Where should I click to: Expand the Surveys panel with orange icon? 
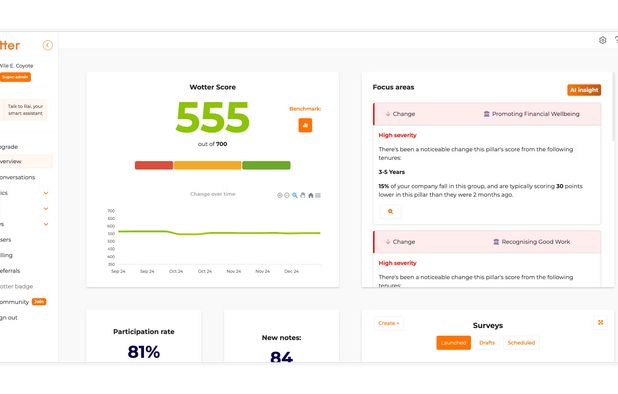pos(600,322)
